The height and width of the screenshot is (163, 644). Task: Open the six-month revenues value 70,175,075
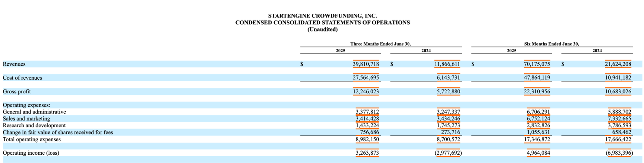(x=537, y=64)
